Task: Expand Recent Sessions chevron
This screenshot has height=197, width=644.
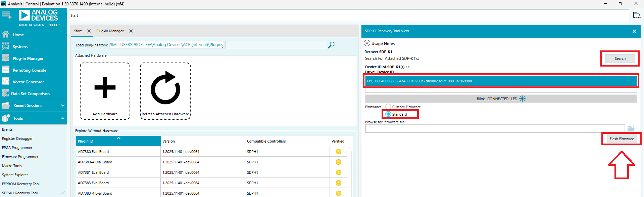Action: click(63, 106)
